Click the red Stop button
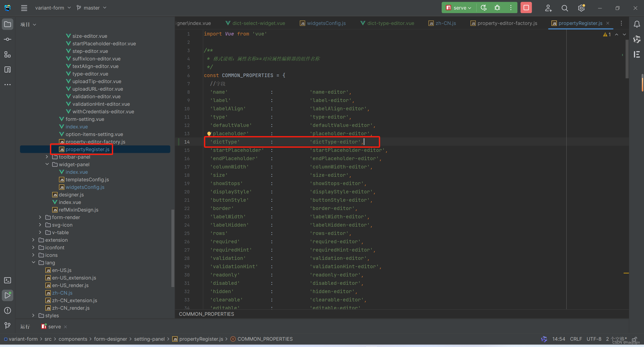The width and height of the screenshot is (644, 347). (x=526, y=8)
